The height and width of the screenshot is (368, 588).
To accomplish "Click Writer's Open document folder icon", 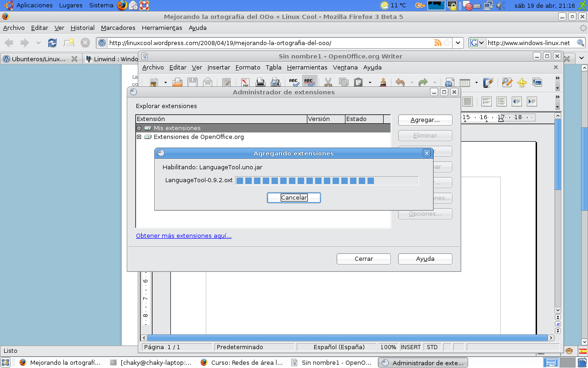I will (x=178, y=83).
